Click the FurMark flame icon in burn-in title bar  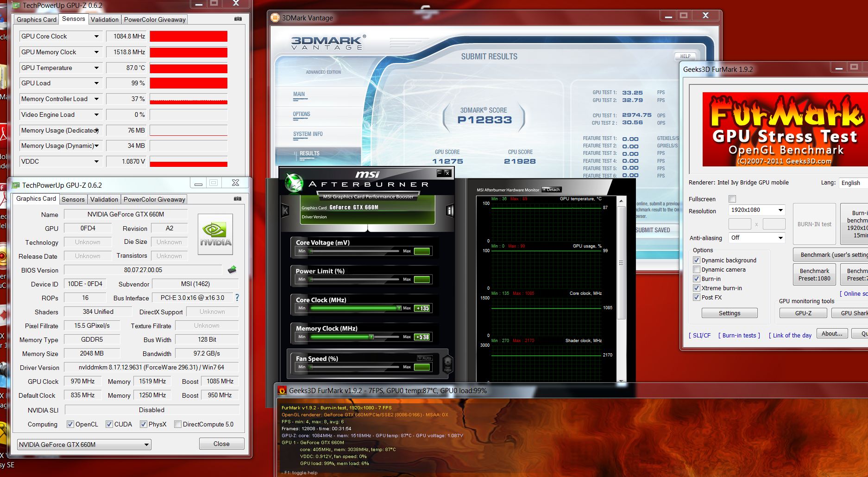coord(282,391)
